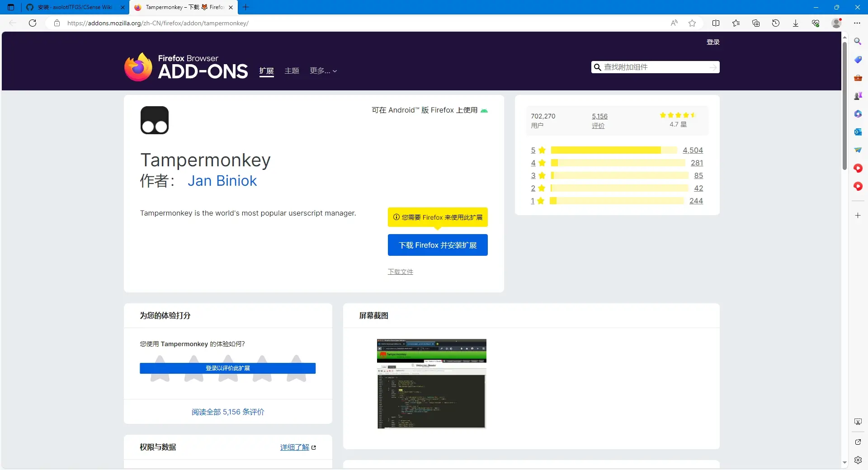Open the 244 one-star review count

(x=696, y=201)
